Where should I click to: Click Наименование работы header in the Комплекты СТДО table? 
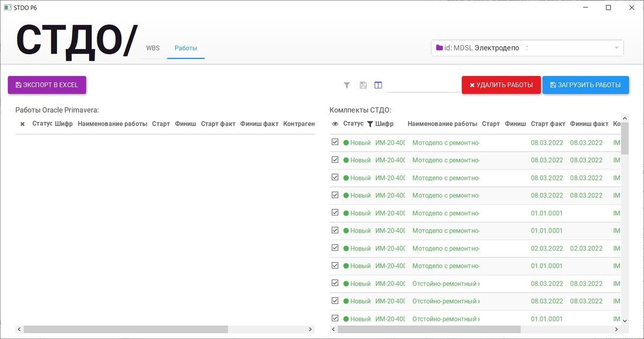[x=442, y=124]
